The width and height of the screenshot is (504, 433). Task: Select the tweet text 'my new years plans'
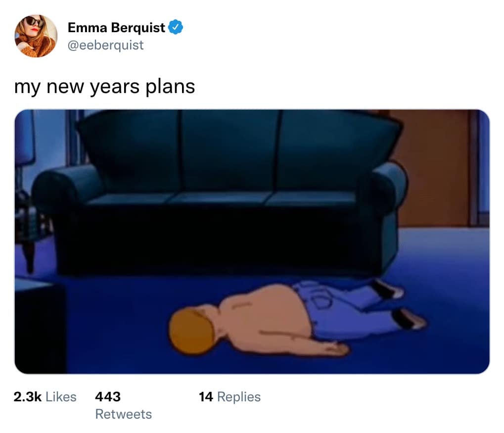(x=104, y=87)
